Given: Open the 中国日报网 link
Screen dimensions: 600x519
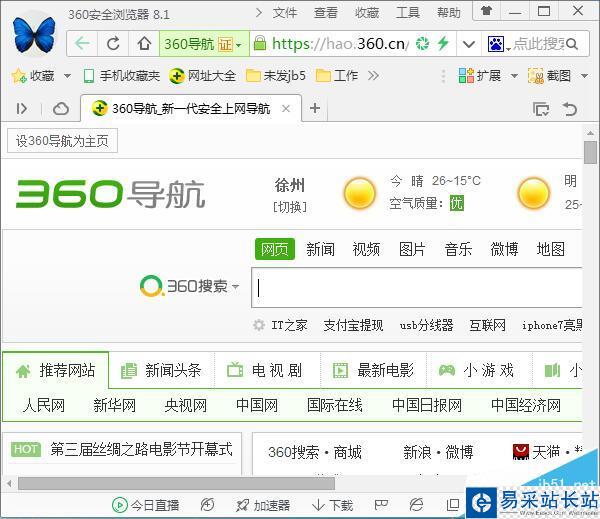Looking at the screenshot, I should (427, 405).
